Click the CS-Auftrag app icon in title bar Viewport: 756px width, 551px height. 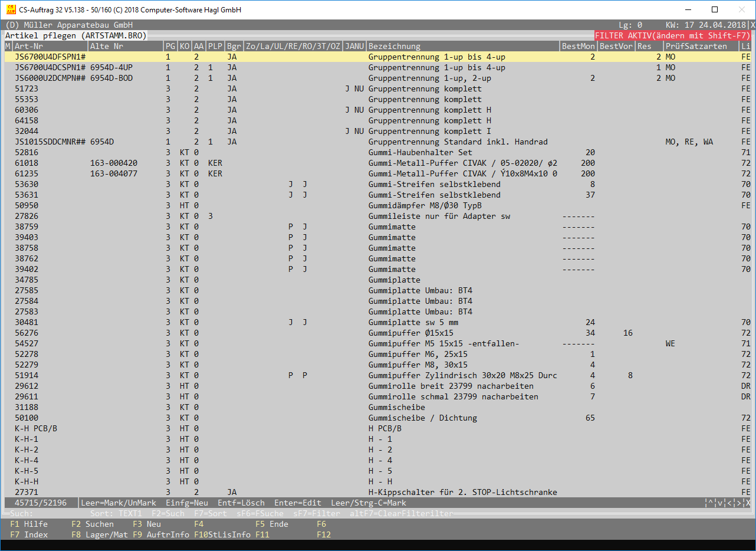pos(10,10)
